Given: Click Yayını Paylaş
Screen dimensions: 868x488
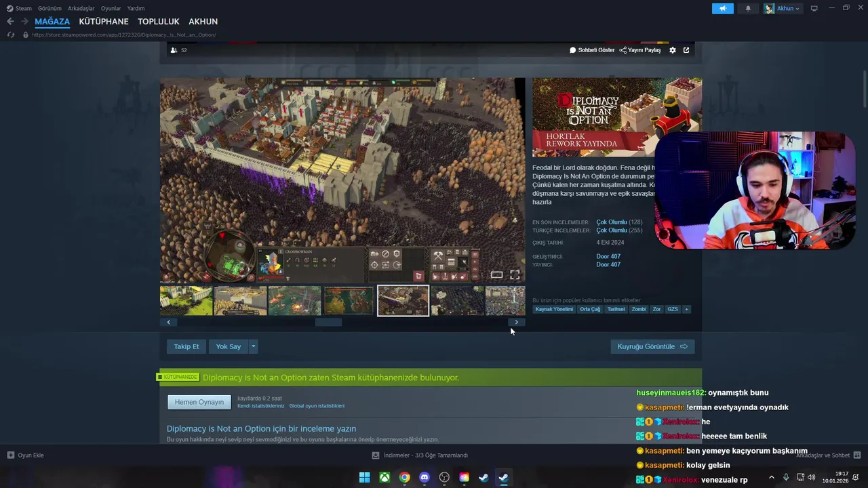Looking at the screenshot, I should pos(640,50).
